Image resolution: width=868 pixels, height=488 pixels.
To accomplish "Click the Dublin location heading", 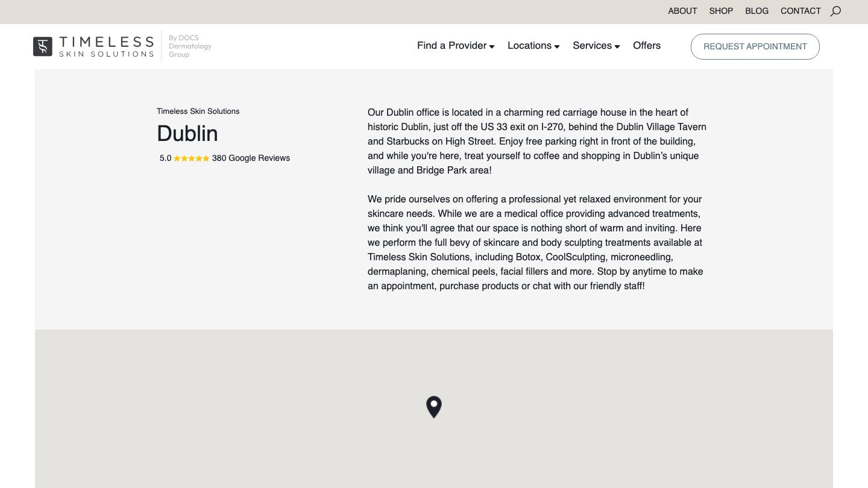I will point(187,134).
